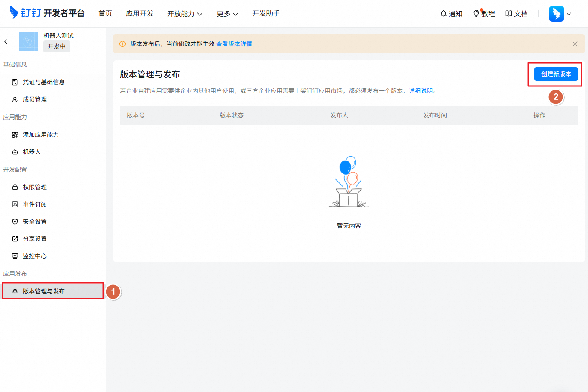Collapse the sidebar with the back arrow
The image size is (588, 392).
pos(6,42)
